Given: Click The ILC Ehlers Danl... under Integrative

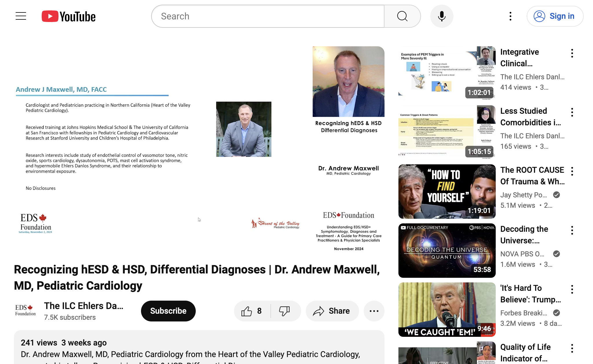Looking at the screenshot, I should [532, 77].
